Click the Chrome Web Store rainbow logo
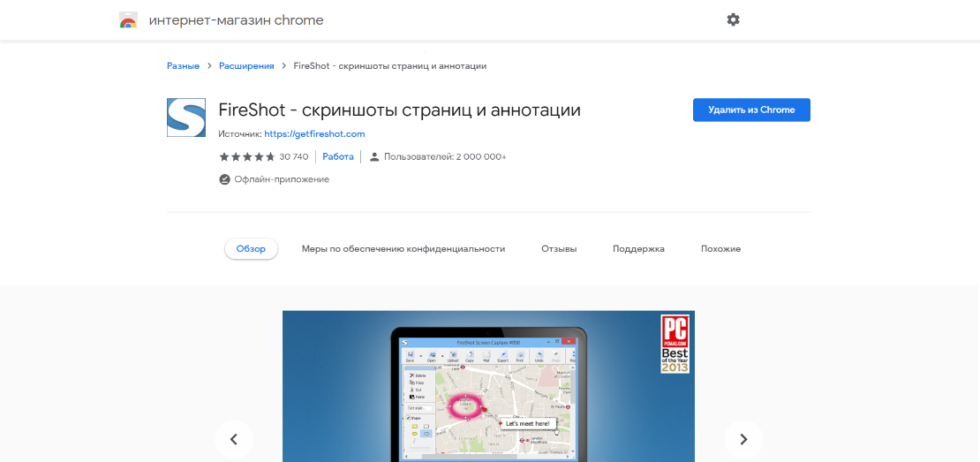This screenshot has height=462, width=980. click(x=128, y=20)
